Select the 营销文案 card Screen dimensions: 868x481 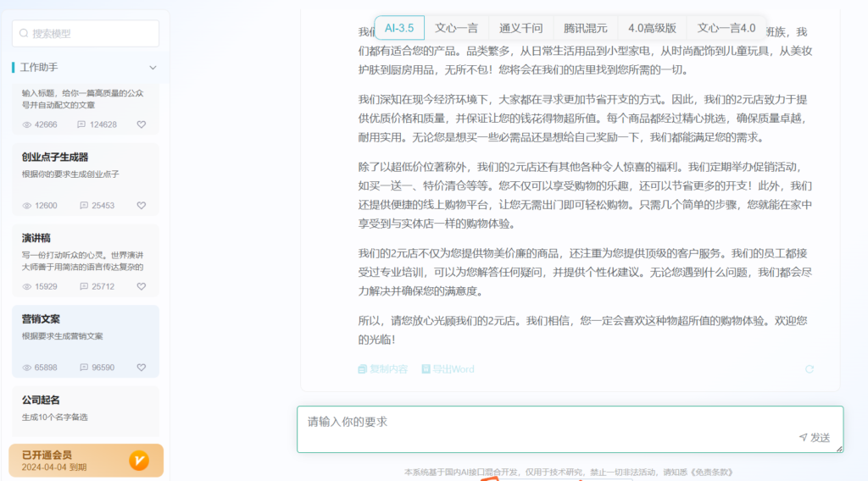pyautogui.click(x=86, y=341)
